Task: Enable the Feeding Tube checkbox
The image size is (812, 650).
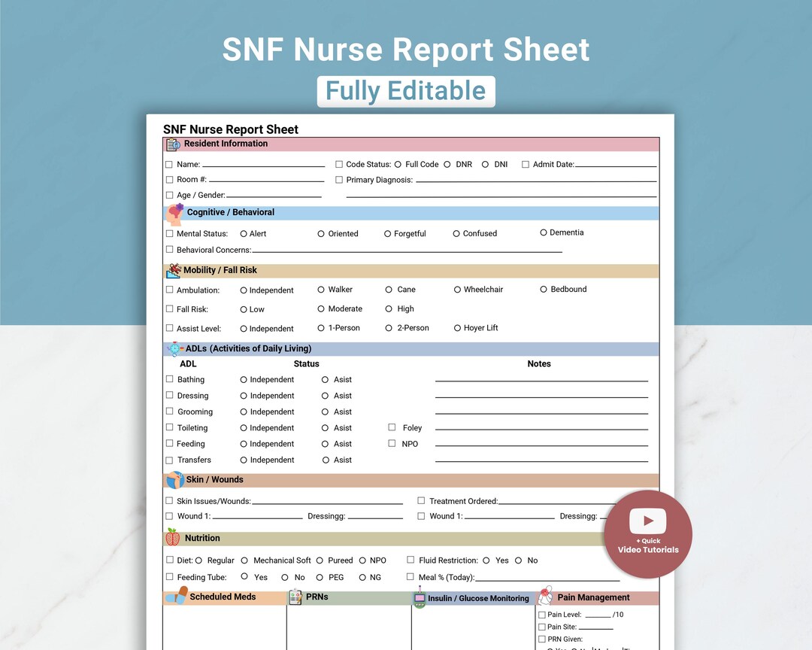Action: click(x=170, y=577)
